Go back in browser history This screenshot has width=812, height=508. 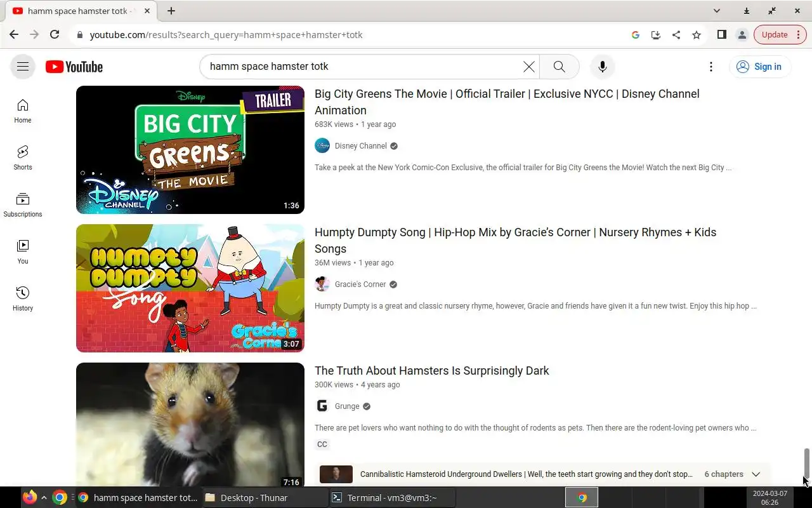click(x=14, y=35)
